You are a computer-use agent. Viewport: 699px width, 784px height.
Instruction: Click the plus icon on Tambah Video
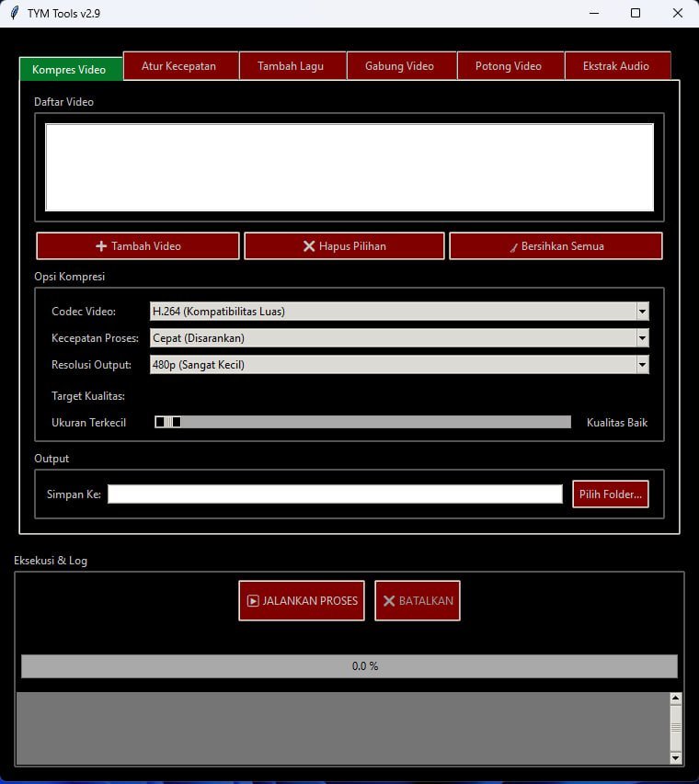click(101, 246)
